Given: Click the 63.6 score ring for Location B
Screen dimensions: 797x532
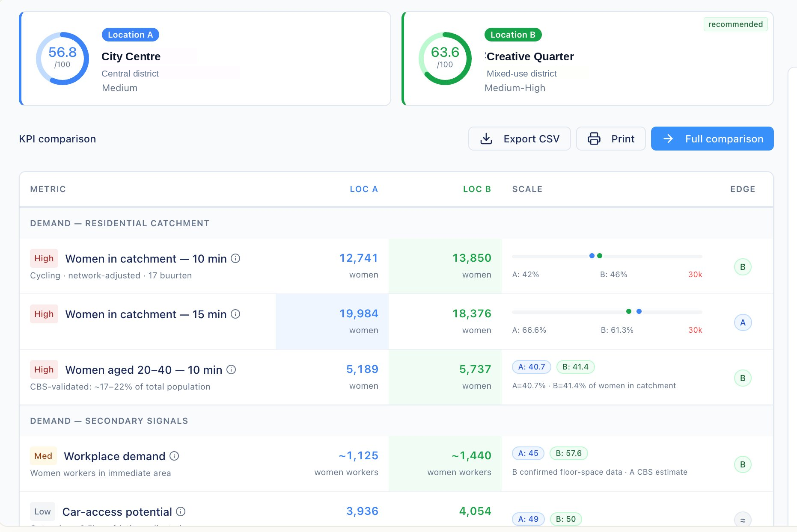Looking at the screenshot, I should (x=445, y=59).
